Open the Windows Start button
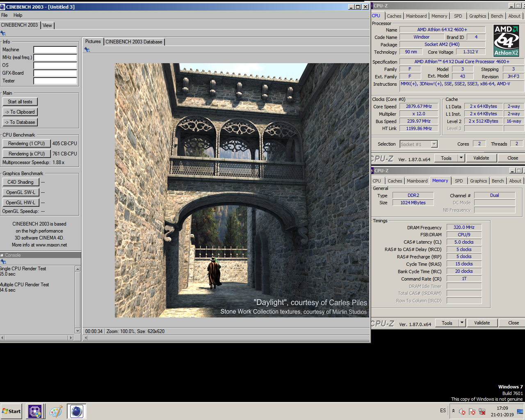Viewport: 525px width, 420px height. pos(11,411)
